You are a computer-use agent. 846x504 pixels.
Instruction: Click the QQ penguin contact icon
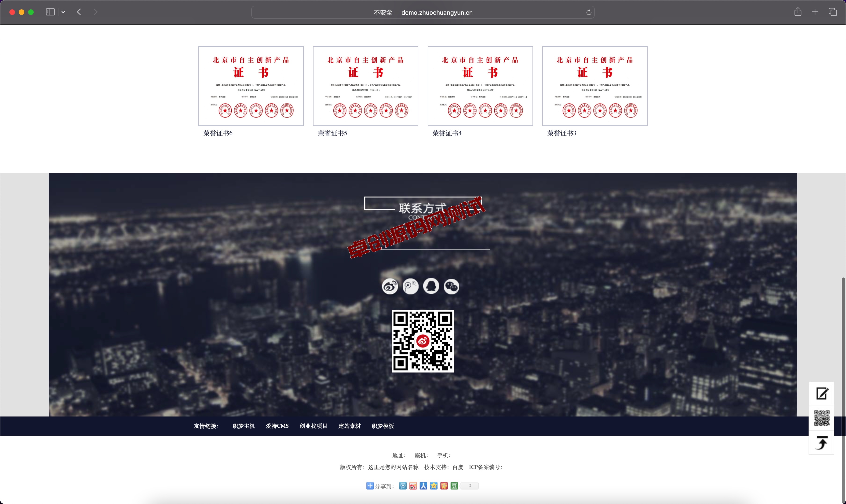click(431, 286)
